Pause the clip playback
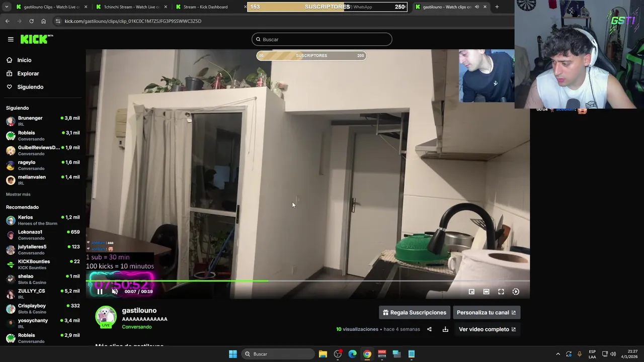 click(x=100, y=292)
